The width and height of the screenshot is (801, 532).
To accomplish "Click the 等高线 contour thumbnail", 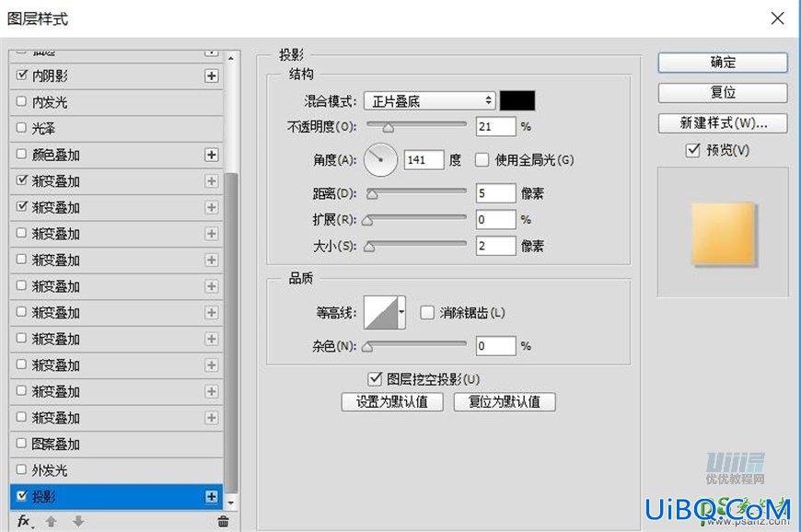I will [380, 312].
